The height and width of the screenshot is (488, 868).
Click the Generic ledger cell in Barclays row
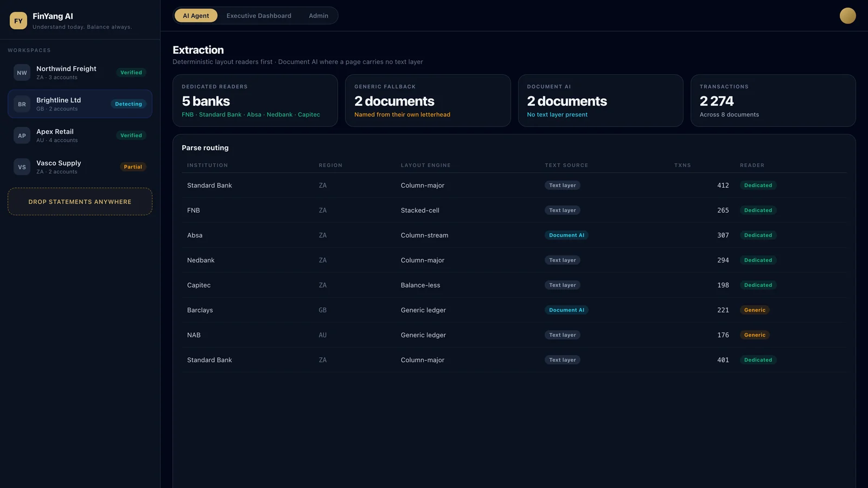point(423,310)
